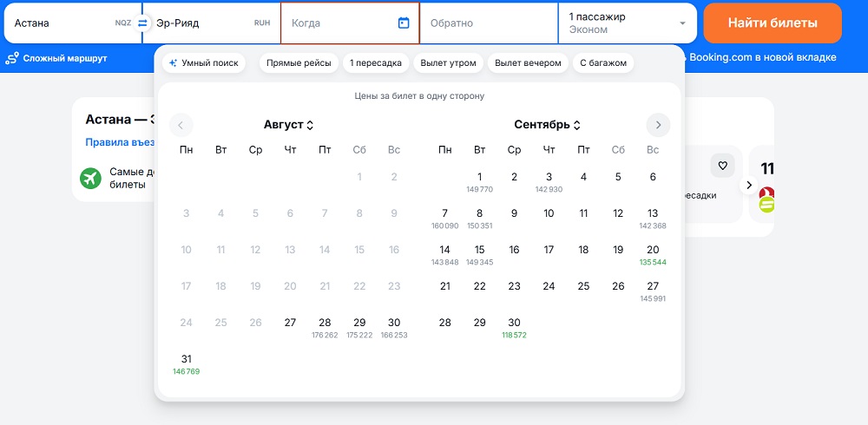Toggle Прямые рейсы filter
The image size is (868, 425).
(299, 63)
